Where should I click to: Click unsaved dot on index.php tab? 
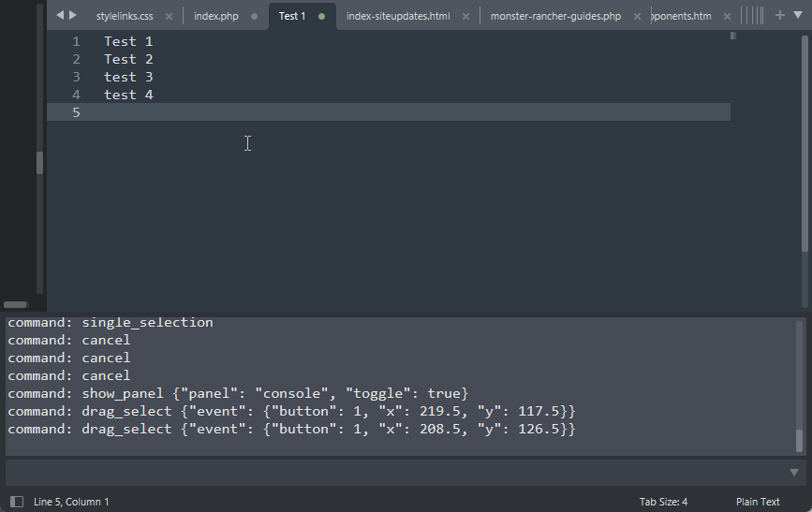tap(254, 17)
